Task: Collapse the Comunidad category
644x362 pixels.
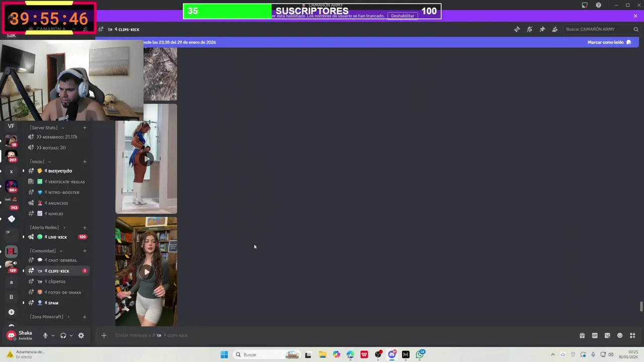Action: pos(46,251)
